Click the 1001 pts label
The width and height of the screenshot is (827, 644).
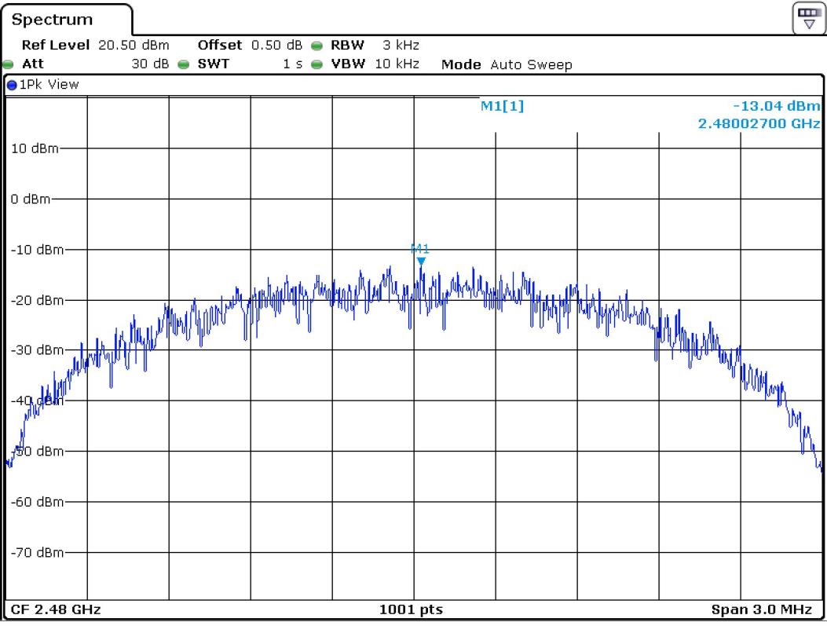(411, 609)
